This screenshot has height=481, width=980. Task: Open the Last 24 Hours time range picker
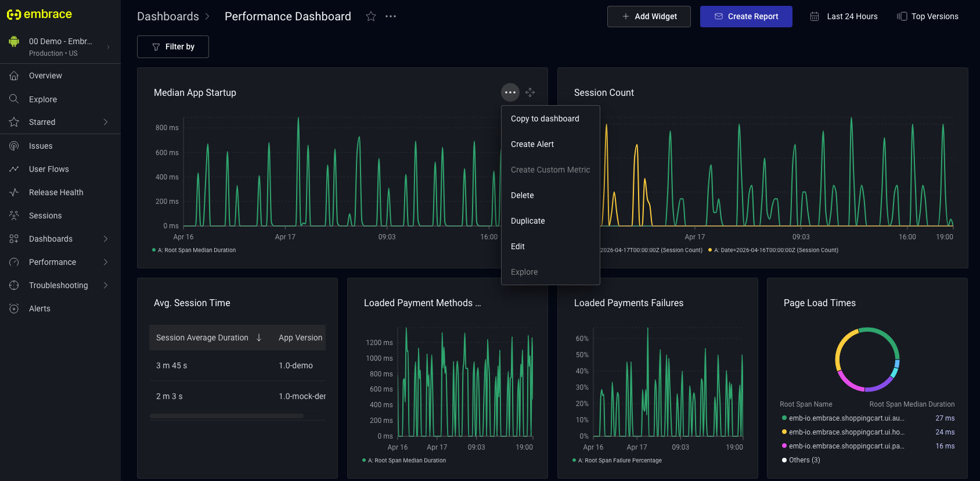point(844,16)
